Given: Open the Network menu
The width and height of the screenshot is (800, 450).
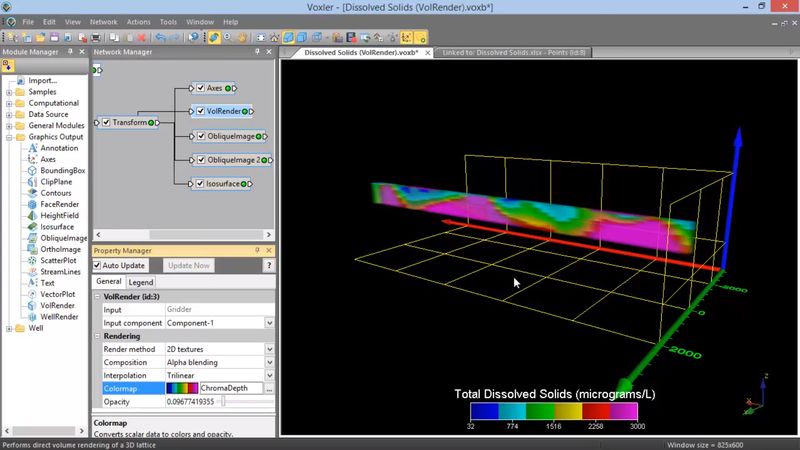Looking at the screenshot, I should (103, 21).
